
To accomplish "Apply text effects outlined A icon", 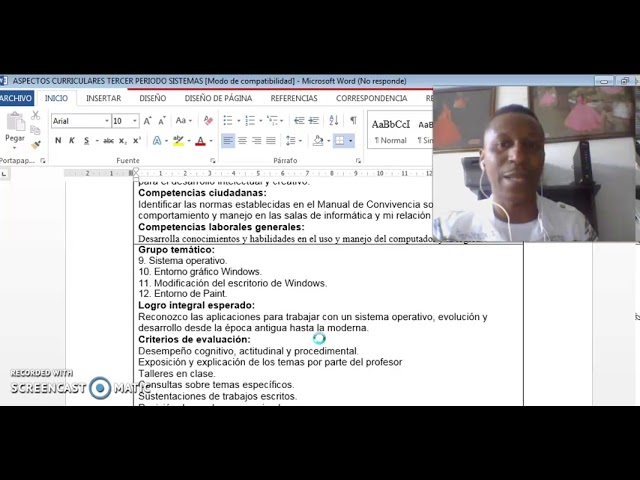I will [x=157, y=140].
